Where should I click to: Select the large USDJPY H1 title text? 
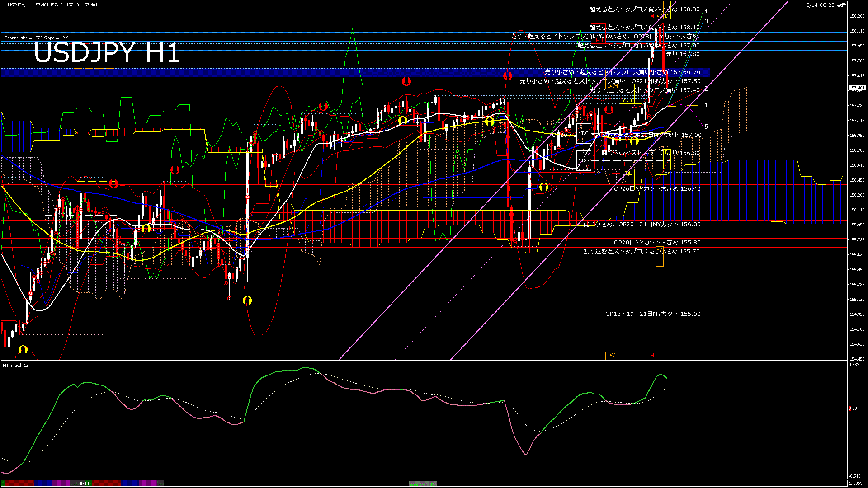tap(107, 53)
